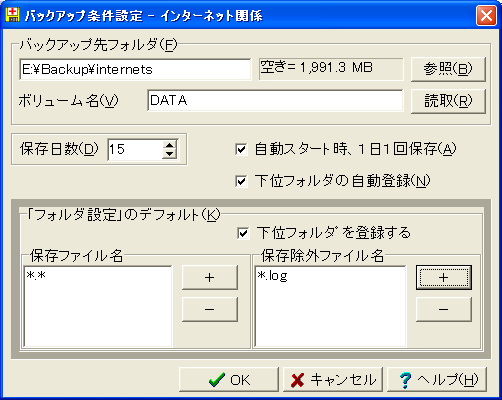Open help with the ヘルプ(H) button

click(x=437, y=379)
